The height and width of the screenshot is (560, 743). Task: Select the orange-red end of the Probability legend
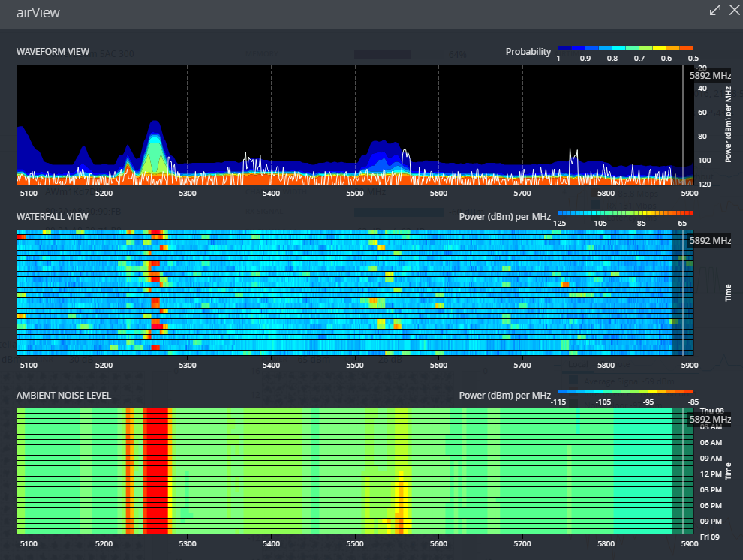pyautogui.click(x=684, y=47)
